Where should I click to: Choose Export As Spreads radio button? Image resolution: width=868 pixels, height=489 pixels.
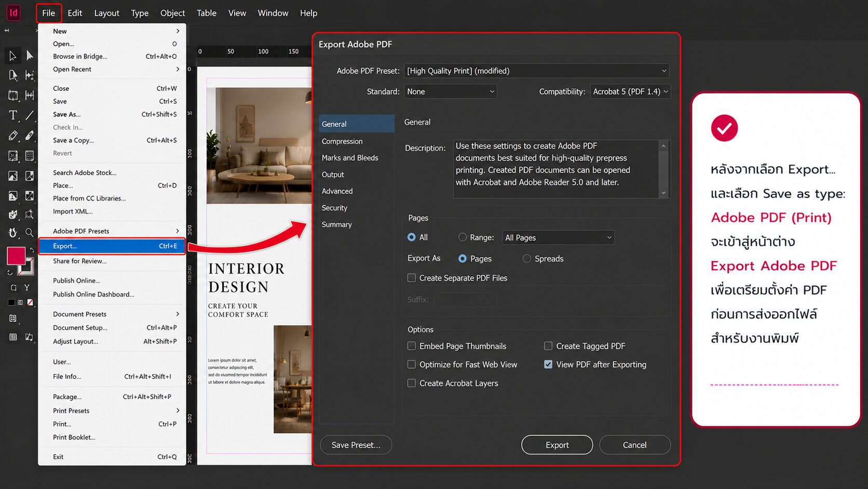527,258
